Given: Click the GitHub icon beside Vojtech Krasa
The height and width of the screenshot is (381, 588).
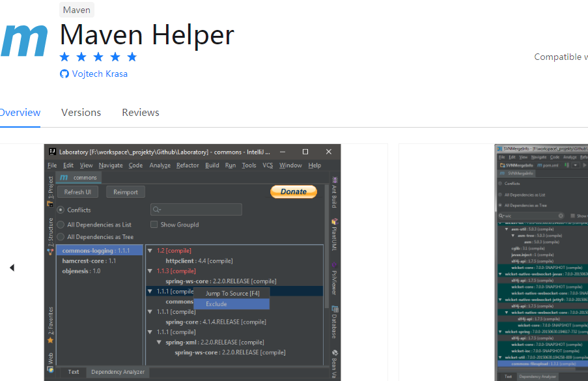Looking at the screenshot, I should pyautogui.click(x=64, y=74).
